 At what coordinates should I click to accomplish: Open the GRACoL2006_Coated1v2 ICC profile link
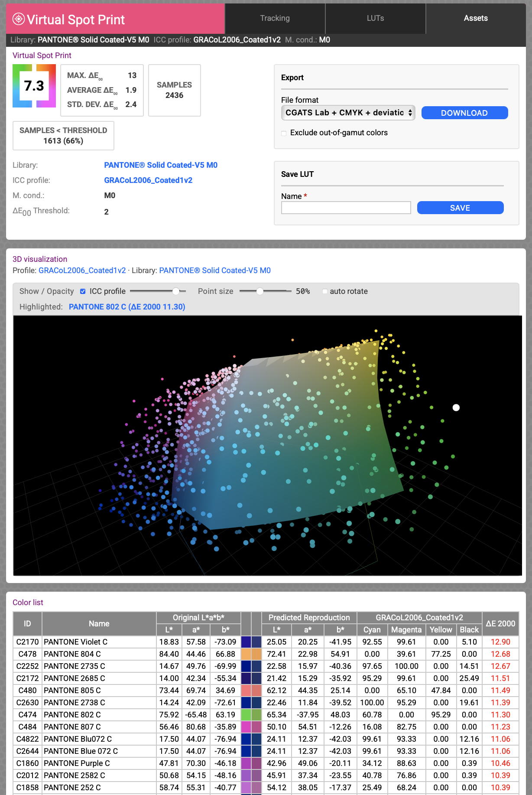(x=148, y=180)
